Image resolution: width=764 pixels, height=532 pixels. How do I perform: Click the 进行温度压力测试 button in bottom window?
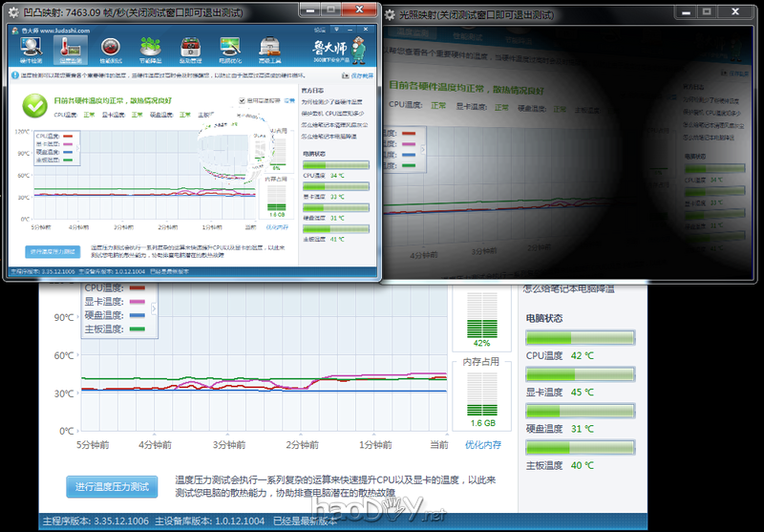(112, 487)
